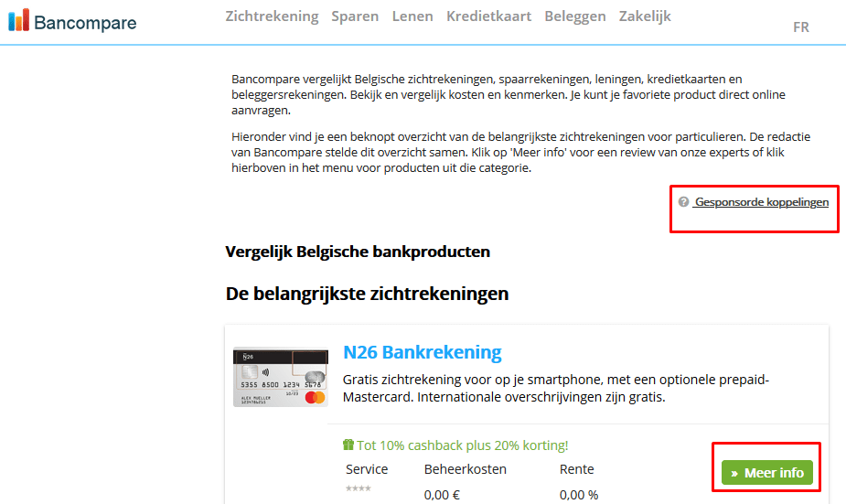Click the 'Vergelijk Belgische bankproducten' heading
The height and width of the screenshot is (504, 846).
[358, 252]
